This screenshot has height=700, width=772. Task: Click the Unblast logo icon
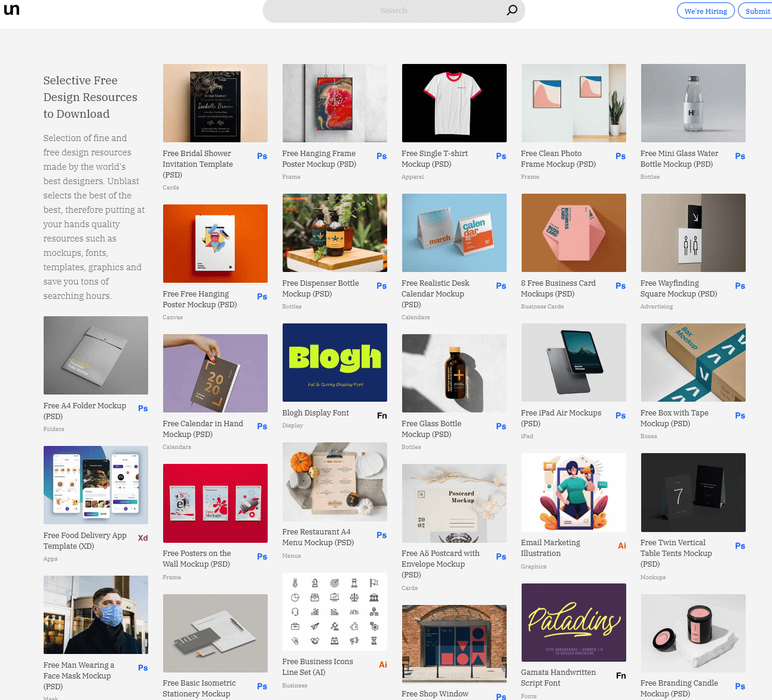click(x=11, y=9)
